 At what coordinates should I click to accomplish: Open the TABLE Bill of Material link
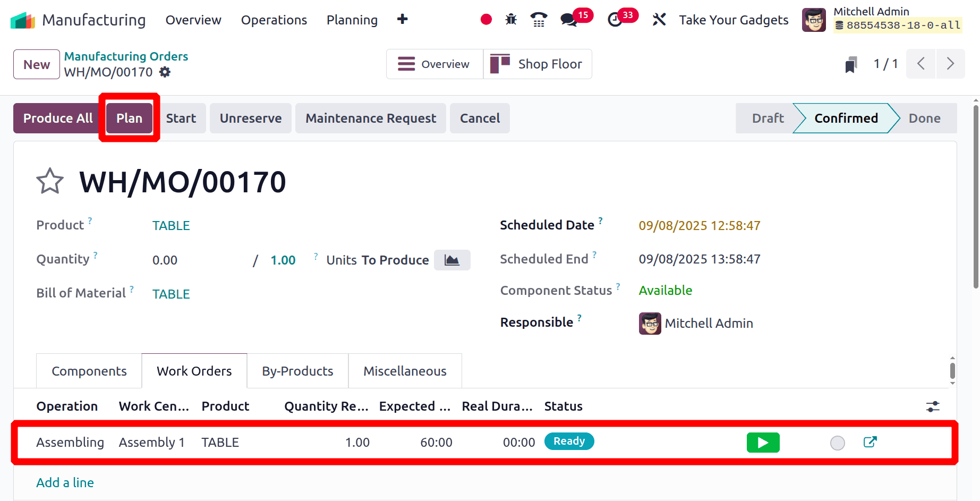tap(171, 294)
